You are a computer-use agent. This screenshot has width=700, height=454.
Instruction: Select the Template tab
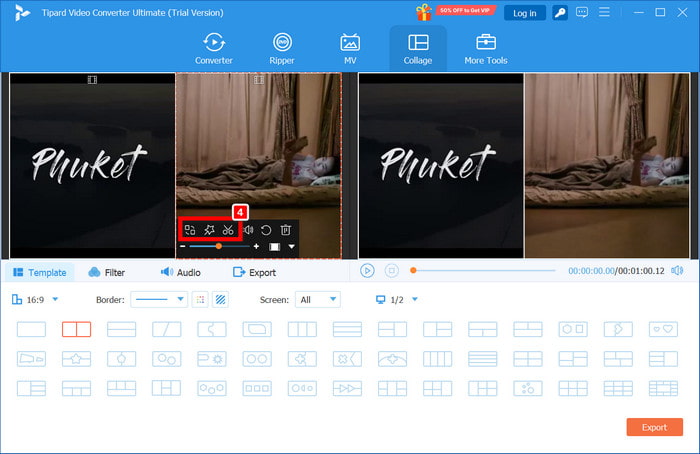click(x=40, y=272)
